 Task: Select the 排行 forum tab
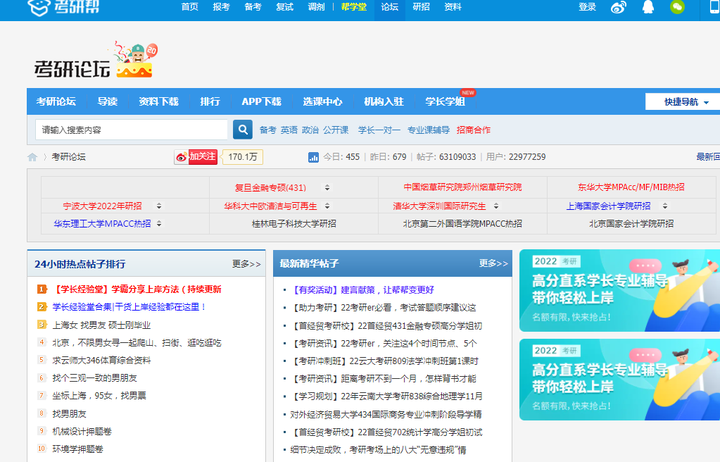point(210,101)
